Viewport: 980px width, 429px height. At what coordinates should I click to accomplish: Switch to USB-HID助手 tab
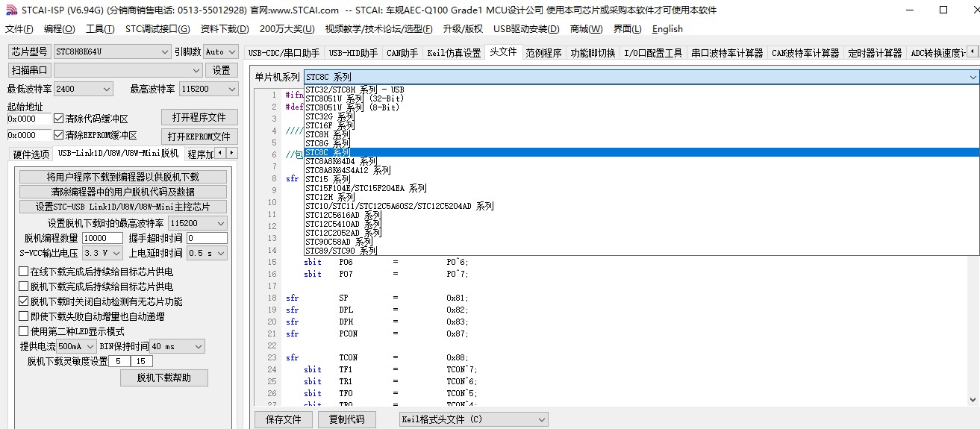[353, 53]
